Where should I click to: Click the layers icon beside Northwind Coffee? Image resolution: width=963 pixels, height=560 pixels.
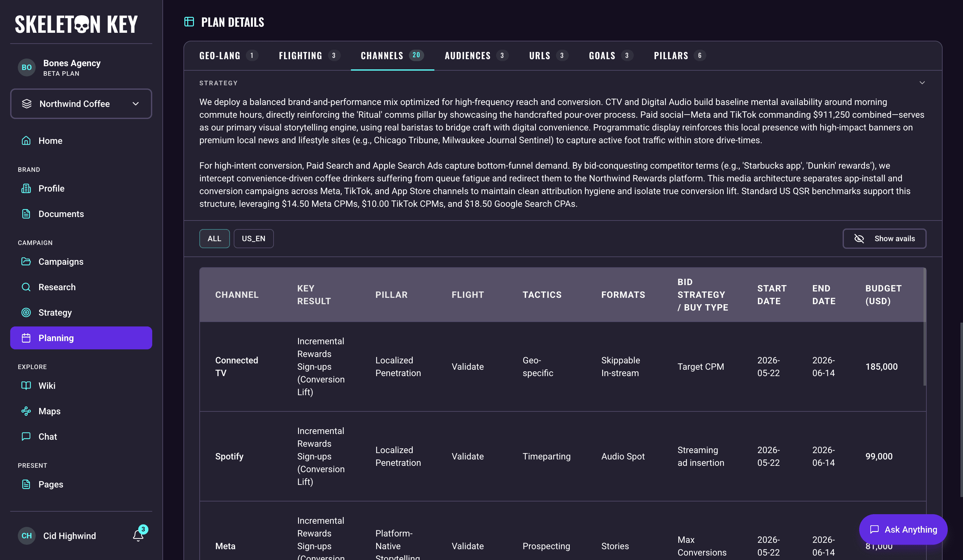[x=27, y=104]
